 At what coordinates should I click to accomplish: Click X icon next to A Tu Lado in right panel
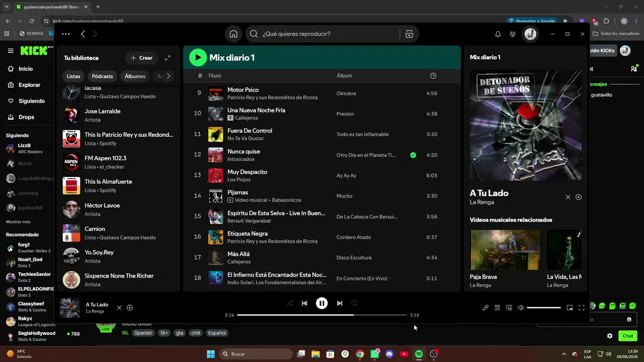[568, 197]
